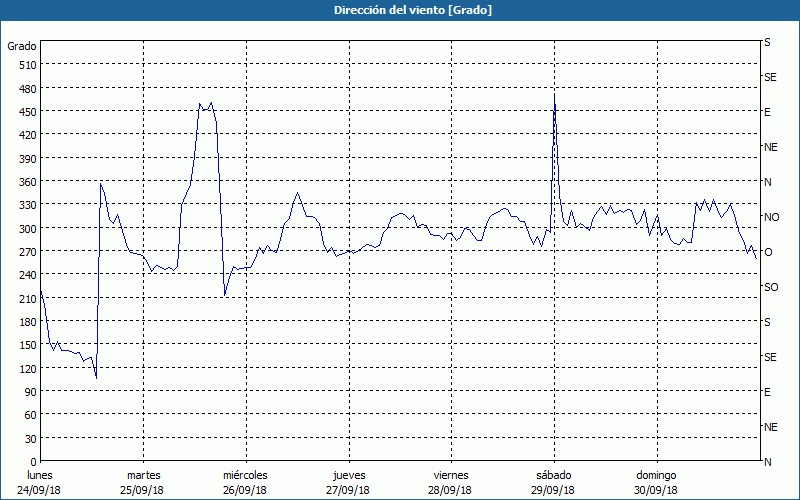Pick the 180 degree axis label
The image size is (800, 500).
coord(28,321)
